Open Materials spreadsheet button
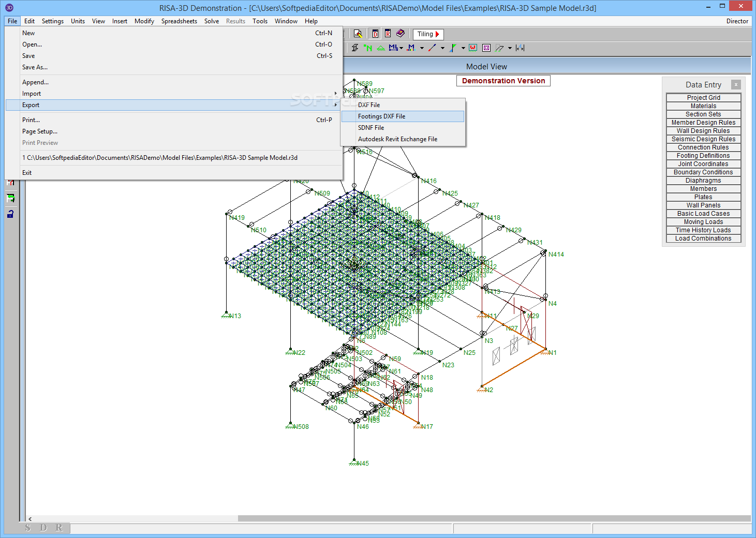This screenshot has width=756, height=538. point(703,106)
